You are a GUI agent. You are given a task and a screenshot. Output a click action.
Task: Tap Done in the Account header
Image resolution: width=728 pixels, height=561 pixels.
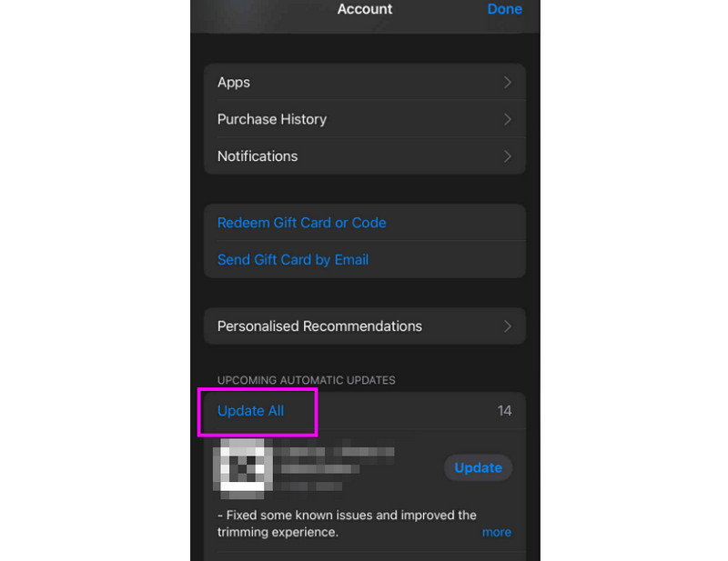click(x=504, y=9)
